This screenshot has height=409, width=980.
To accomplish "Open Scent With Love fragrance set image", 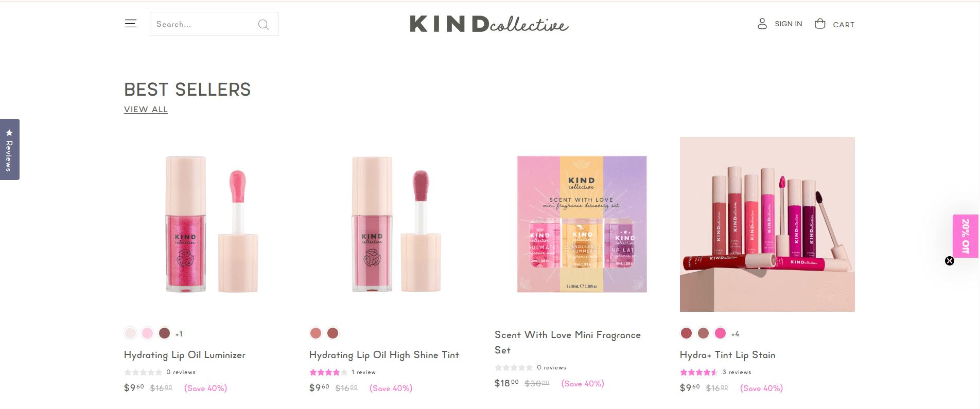I will [582, 224].
